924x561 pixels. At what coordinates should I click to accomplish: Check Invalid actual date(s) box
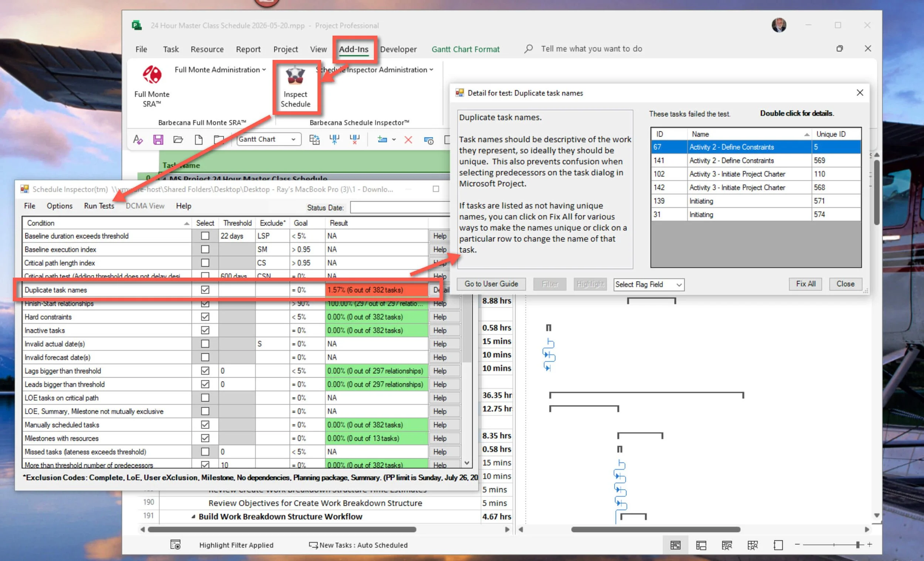pos(205,344)
